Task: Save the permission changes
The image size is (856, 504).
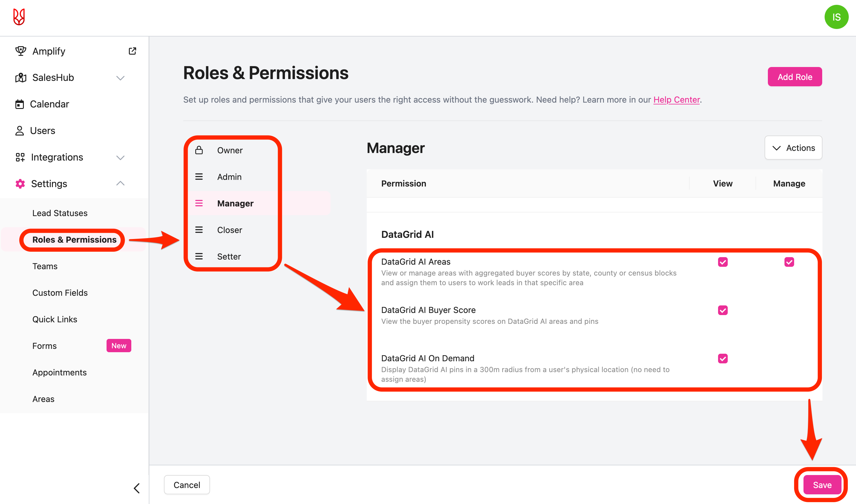Action: [822, 485]
